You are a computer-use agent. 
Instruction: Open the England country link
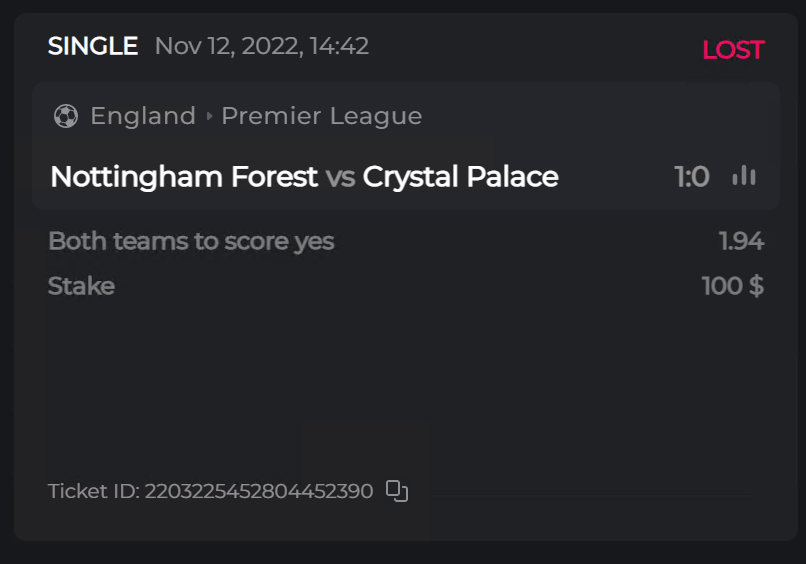[143, 116]
